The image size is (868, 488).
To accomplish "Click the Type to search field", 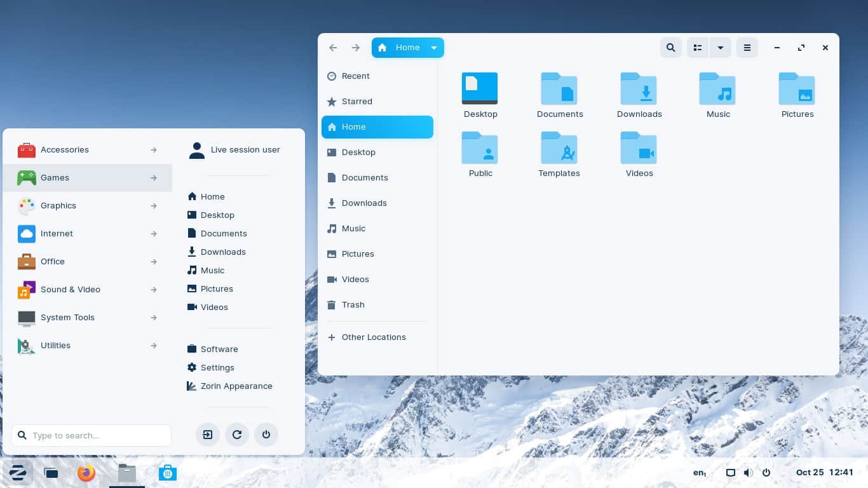I will (x=92, y=435).
